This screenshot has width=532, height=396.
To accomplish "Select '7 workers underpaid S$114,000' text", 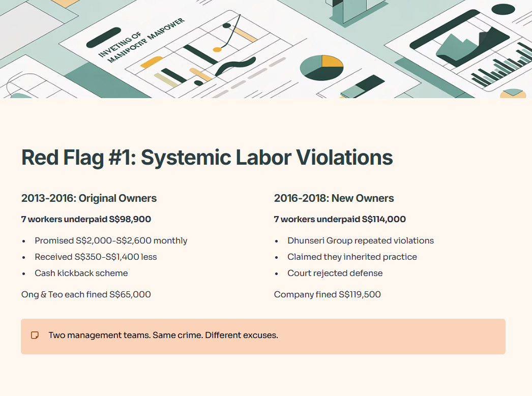I will (x=340, y=220).
